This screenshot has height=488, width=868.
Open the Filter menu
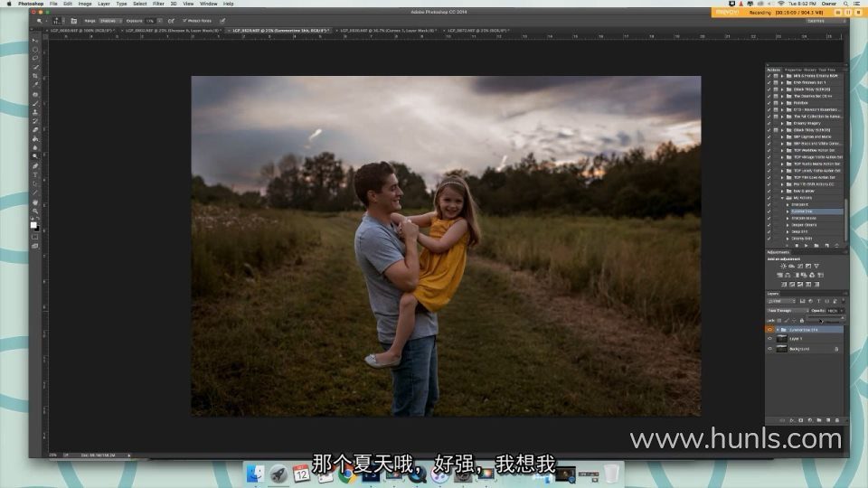click(158, 4)
